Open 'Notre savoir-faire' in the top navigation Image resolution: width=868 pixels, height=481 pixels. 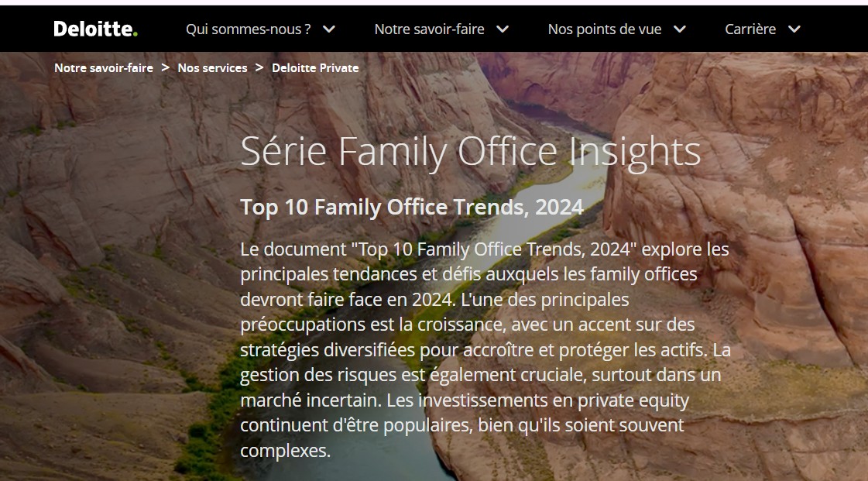tap(429, 29)
